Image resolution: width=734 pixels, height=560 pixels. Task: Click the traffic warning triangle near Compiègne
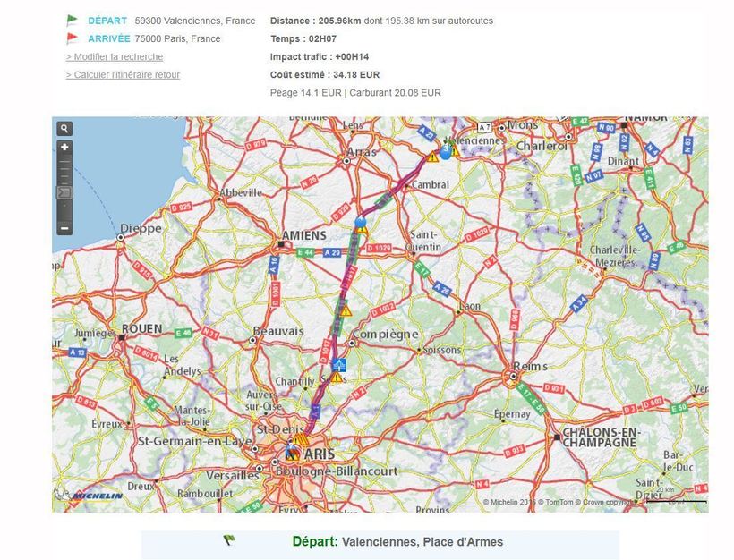coord(345,311)
